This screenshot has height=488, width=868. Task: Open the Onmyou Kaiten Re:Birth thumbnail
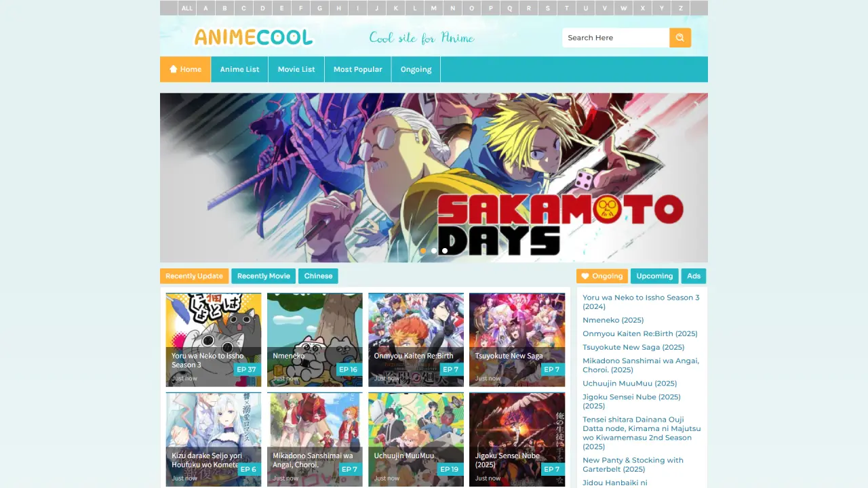pyautogui.click(x=416, y=340)
